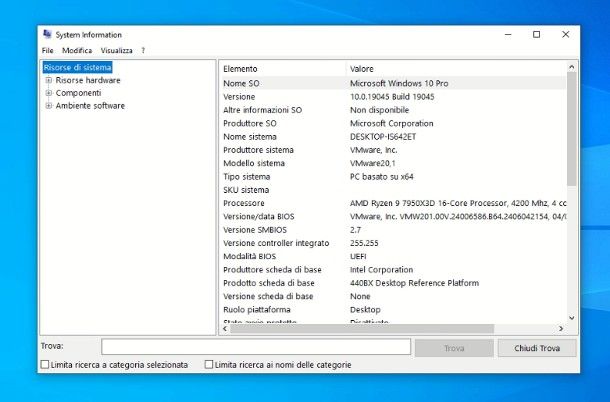Click the AMD Ryzen 9 7950X3D value
Viewport: 610px width, 402px height.
coord(458,203)
